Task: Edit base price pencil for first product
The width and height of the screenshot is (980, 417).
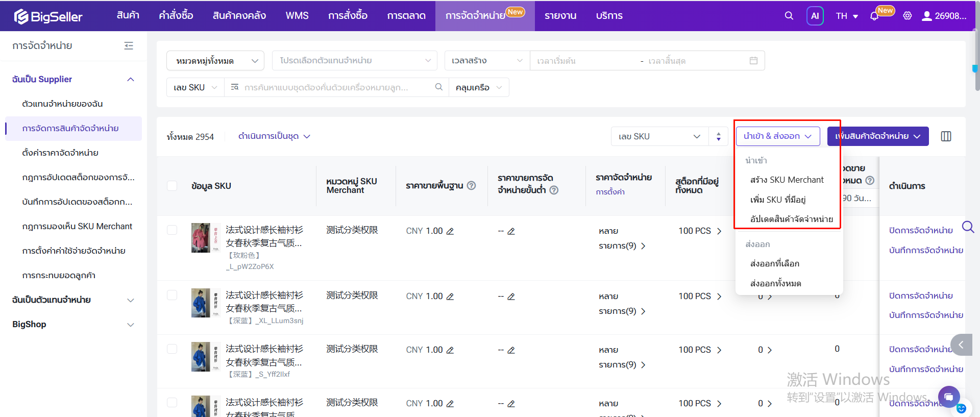Action: 450,231
